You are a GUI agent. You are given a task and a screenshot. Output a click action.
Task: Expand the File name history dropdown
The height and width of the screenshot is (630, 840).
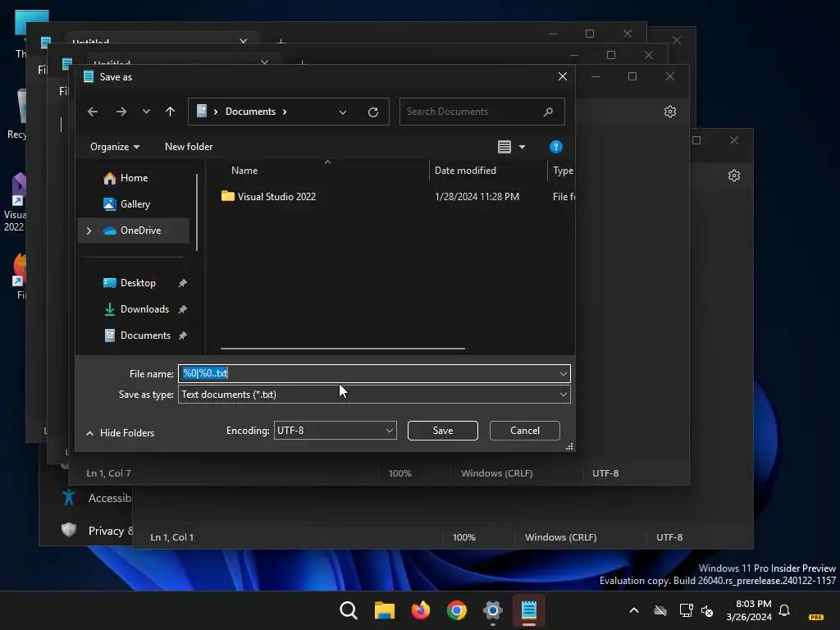coord(563,373)
